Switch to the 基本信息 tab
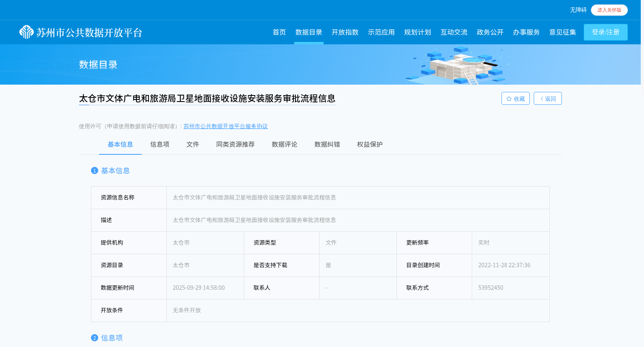 pos(120,144)
